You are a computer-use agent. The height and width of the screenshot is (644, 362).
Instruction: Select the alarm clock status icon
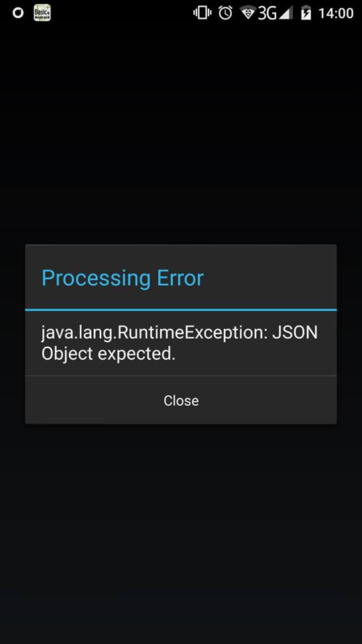225,13
